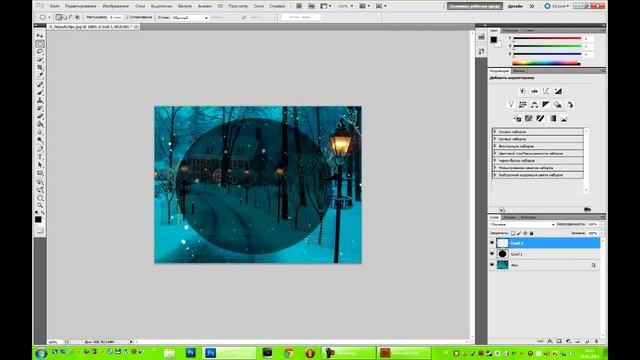Select the Horizontal Type tool
Image resolution: width=640 pixels, height=360 pixels.
tap(40, 157)
